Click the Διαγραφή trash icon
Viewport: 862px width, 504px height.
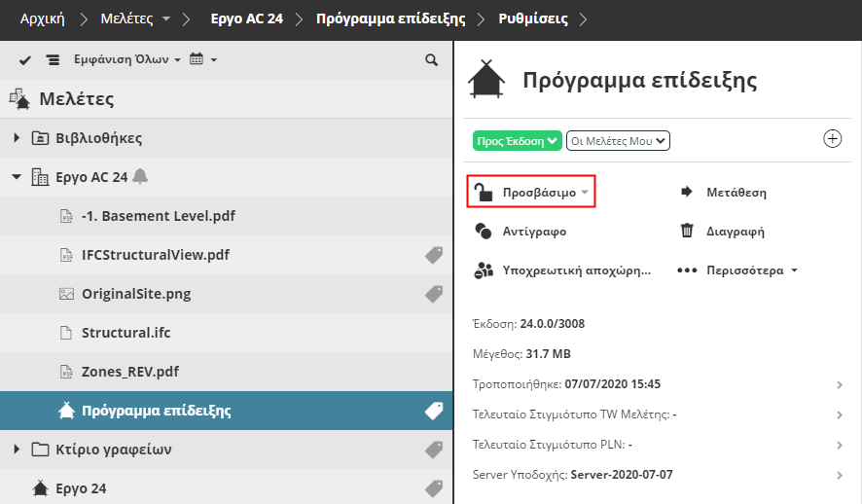click(x=687, y=232)
